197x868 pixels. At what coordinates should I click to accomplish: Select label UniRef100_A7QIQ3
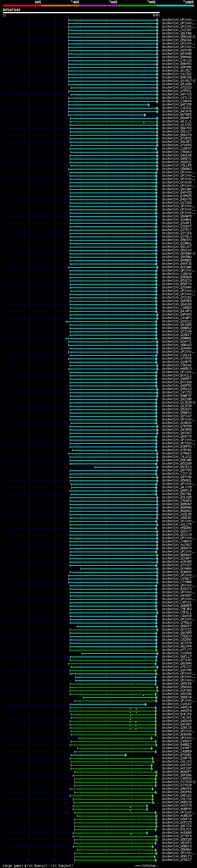177,88
